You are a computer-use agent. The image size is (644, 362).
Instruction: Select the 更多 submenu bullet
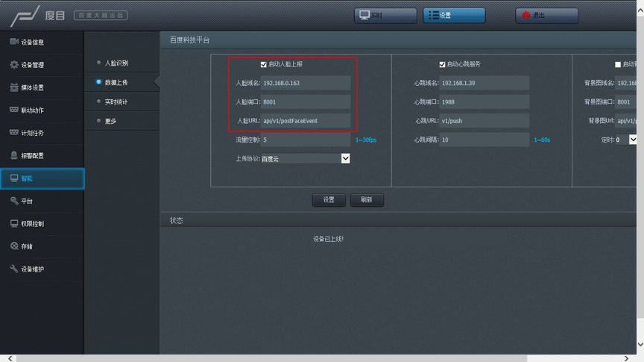pyautogui.click(x=98, y=120)
